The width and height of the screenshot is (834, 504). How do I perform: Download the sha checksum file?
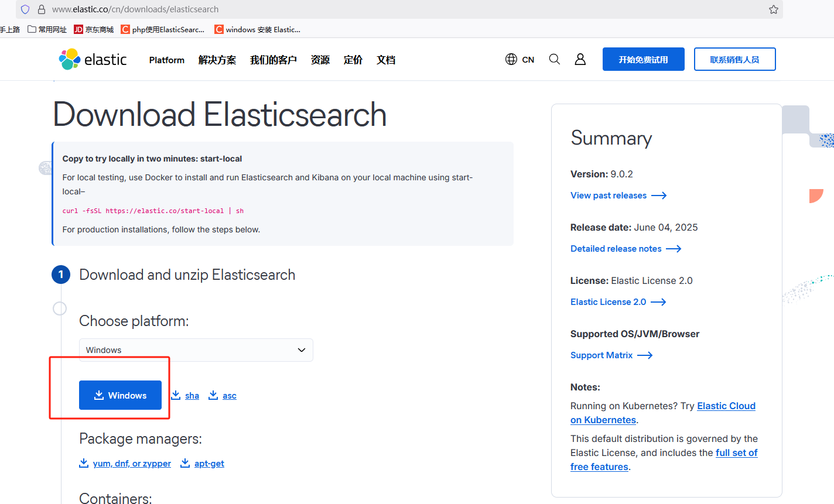185,396
